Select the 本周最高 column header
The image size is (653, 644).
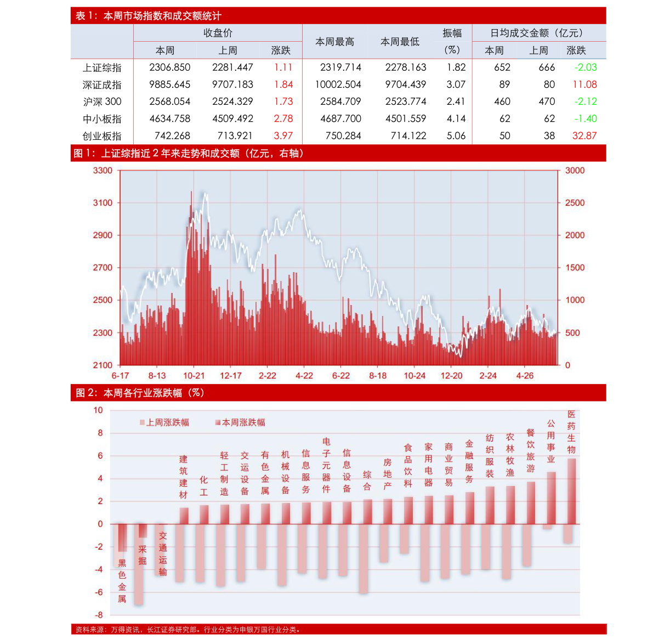(334, 42)
